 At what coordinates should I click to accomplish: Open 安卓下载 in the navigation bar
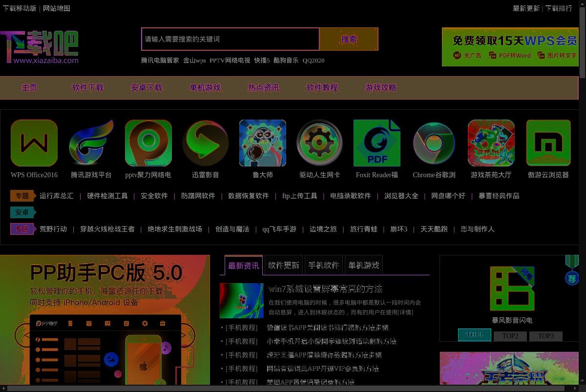(x=146, y=88)
